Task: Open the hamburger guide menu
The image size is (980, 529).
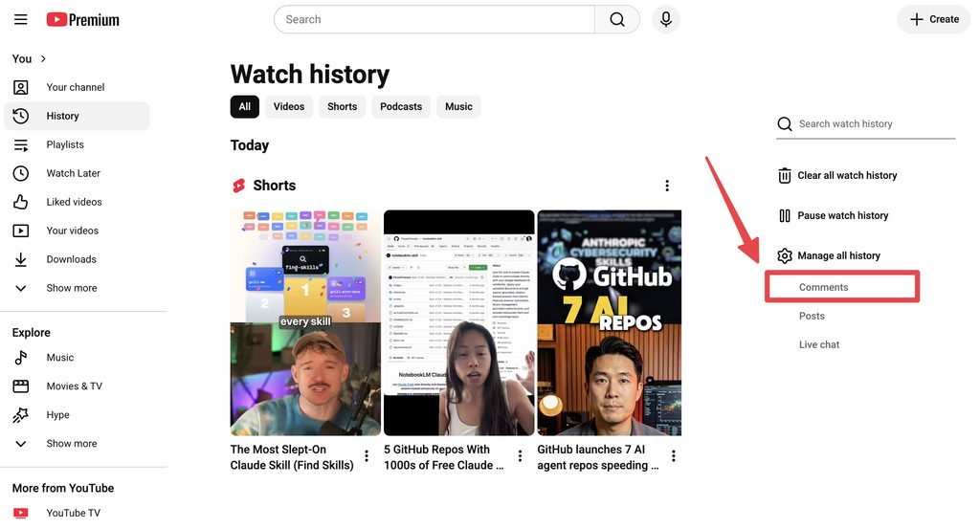Action: click(x=21, y=19)
